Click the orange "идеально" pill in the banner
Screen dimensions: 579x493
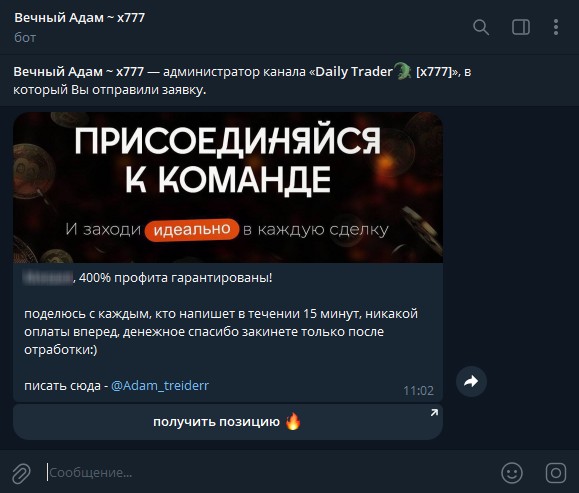click(192, 230)
